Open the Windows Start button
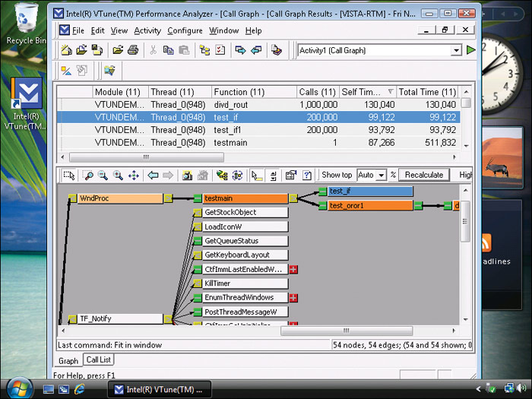The height and width of the screenshot is (399, 532). 19,388
